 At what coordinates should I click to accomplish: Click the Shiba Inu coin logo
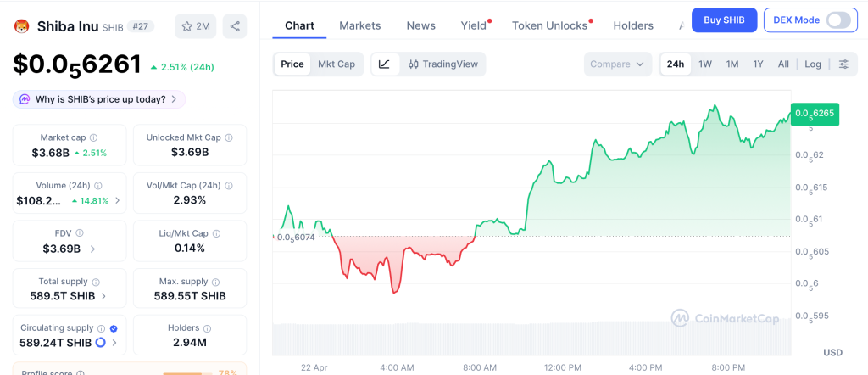tap(21, 26)
